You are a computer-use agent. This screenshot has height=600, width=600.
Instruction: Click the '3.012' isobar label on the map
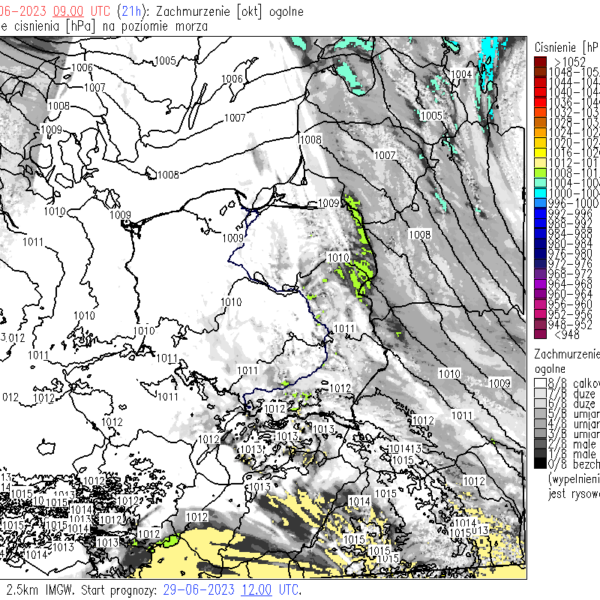(13, 338)
